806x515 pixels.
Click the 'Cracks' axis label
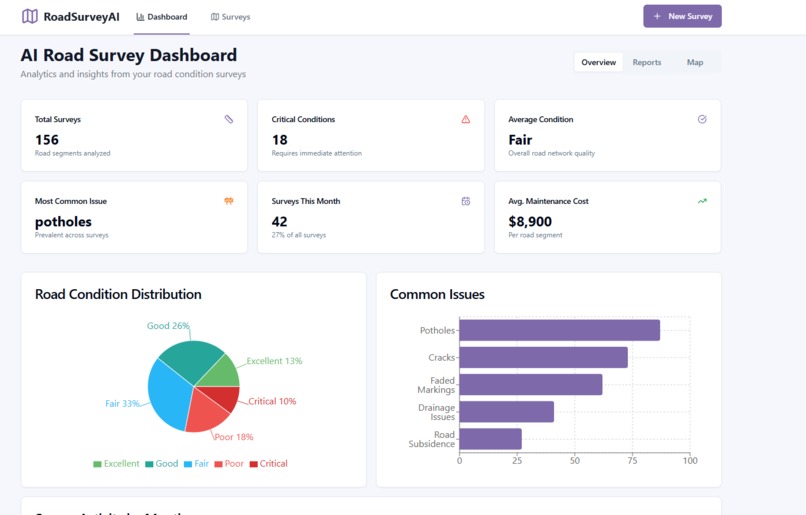[442, 357]
